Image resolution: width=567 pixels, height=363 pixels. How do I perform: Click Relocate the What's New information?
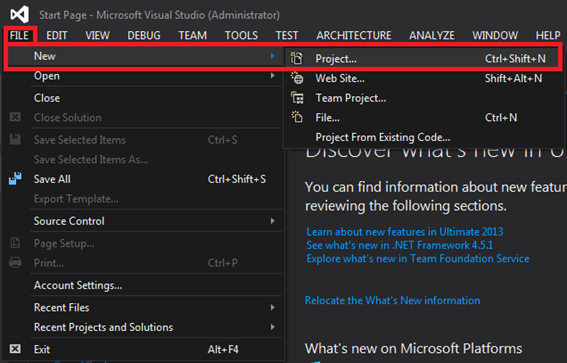click(x=392, y=300)
